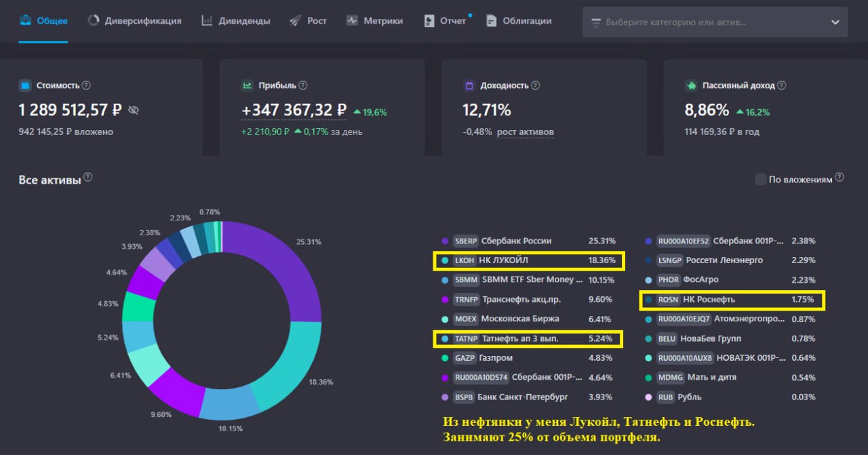Image resolution: width=868 pixels, height=455 pixels.
Task: Click the рост активов link
Action: pos(525,132)
